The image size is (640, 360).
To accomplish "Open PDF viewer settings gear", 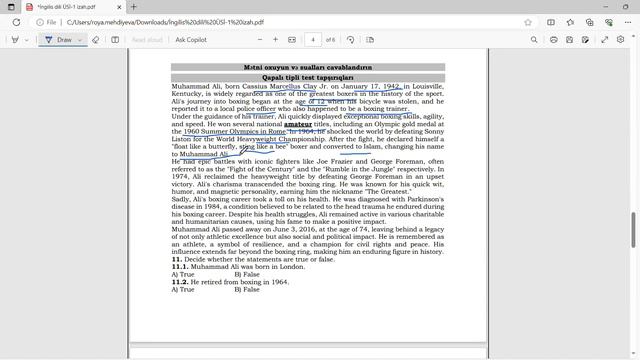I will (620, 40).
